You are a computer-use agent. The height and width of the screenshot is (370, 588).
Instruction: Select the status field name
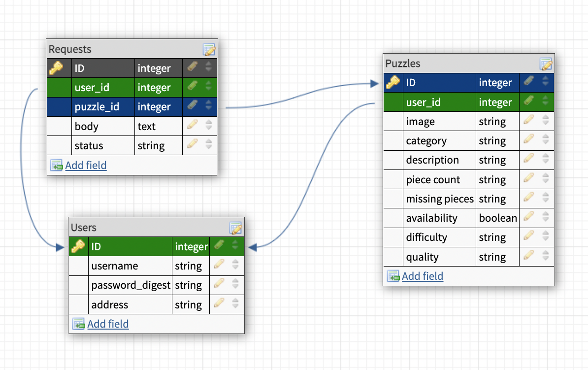pos(89,146)
